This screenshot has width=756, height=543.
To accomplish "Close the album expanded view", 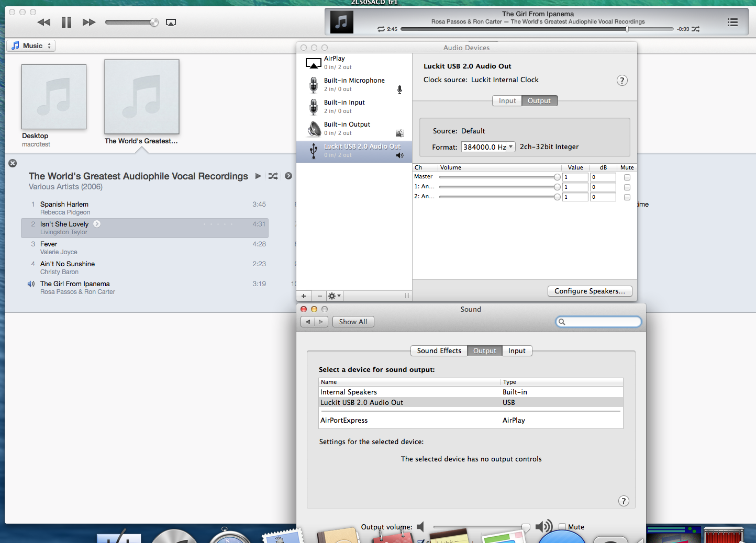I will (13, 163).
